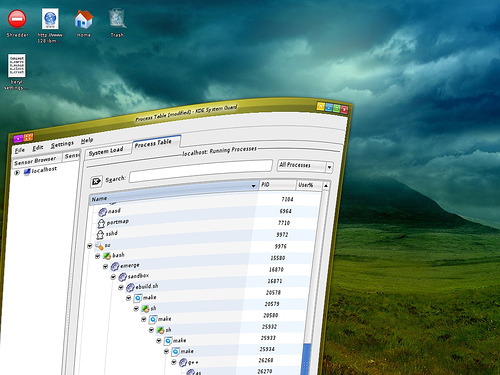Select the PID value 9976
The image size is (500, 375).
coord(281,246)
